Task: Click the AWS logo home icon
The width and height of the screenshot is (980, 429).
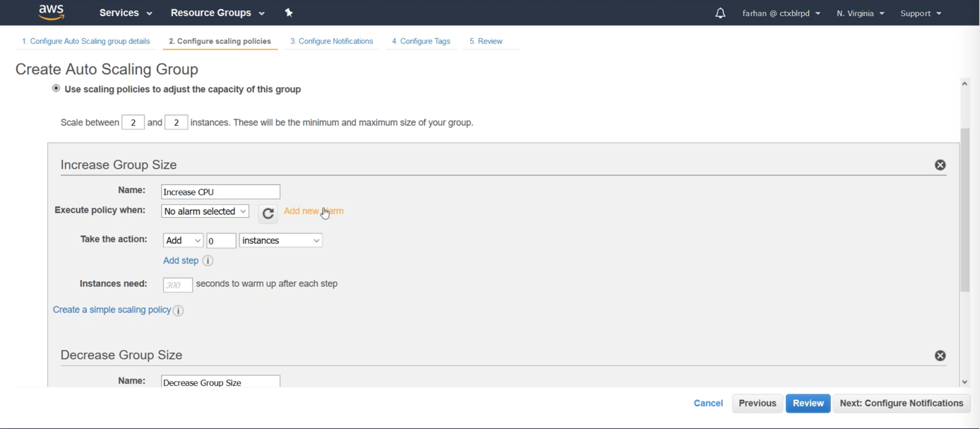Action: 52,12
